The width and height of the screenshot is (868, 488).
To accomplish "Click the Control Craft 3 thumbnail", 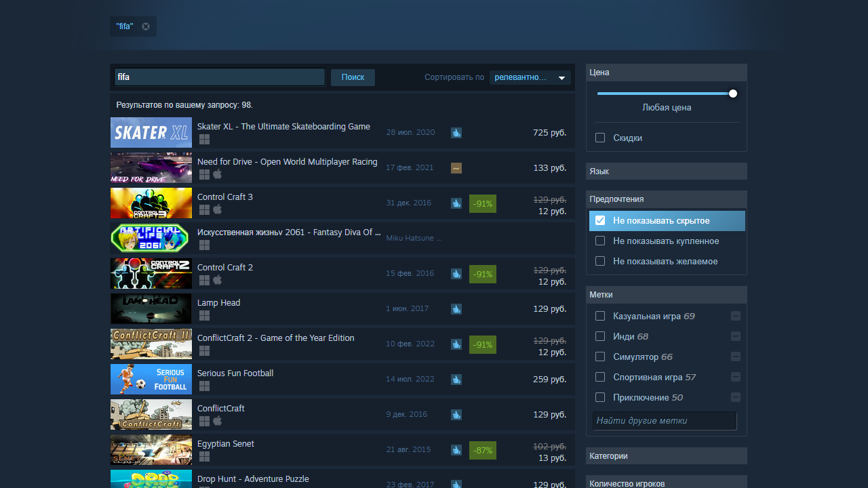I will (151, 203).
